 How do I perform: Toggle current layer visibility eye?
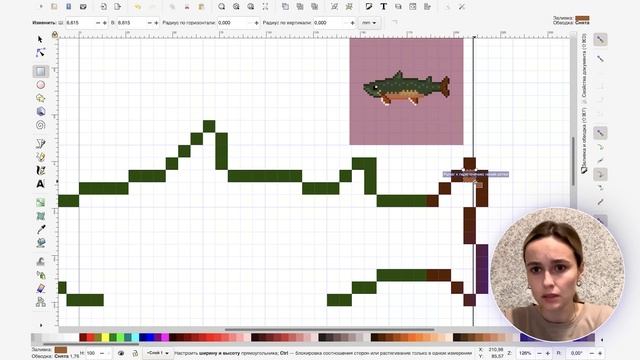point(121,353)
